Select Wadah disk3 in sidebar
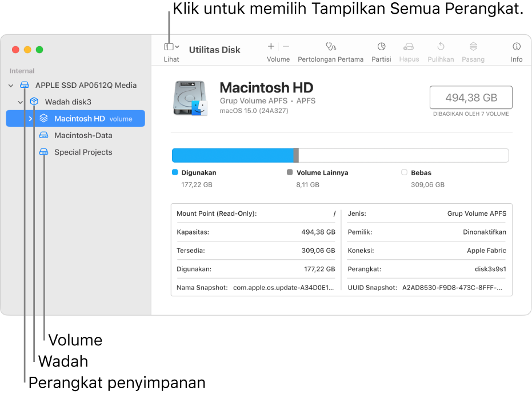The height and width of the screenshot is (395, 532). pos(75,102)
